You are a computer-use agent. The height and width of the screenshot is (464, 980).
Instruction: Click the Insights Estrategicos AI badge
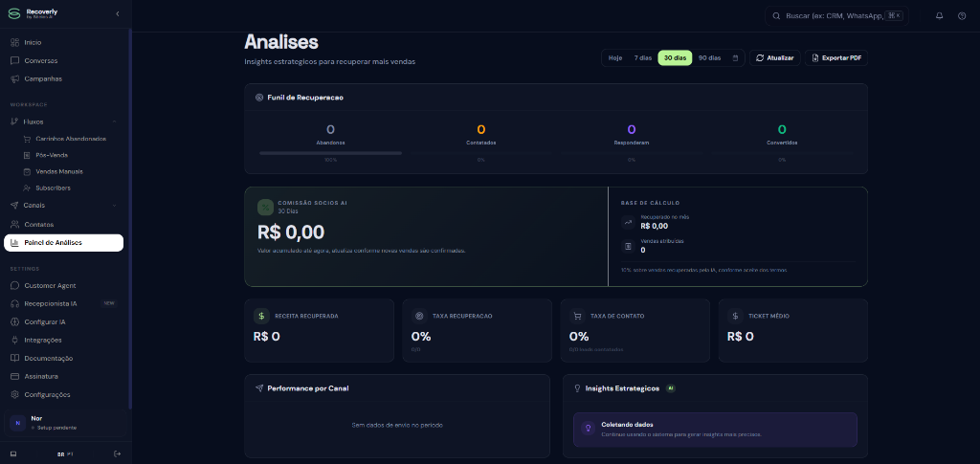tap(671, 388)
